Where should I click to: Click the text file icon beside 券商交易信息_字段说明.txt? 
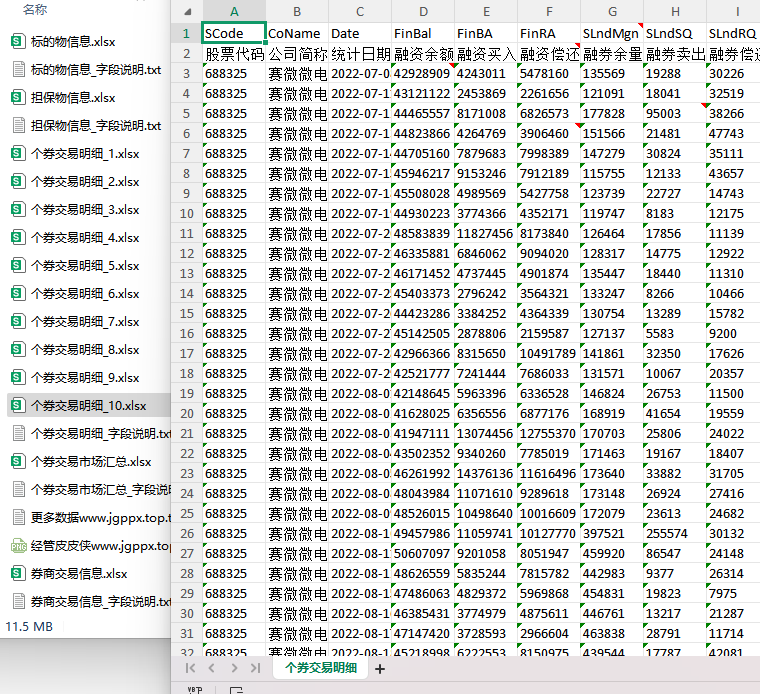coord(18,601)
